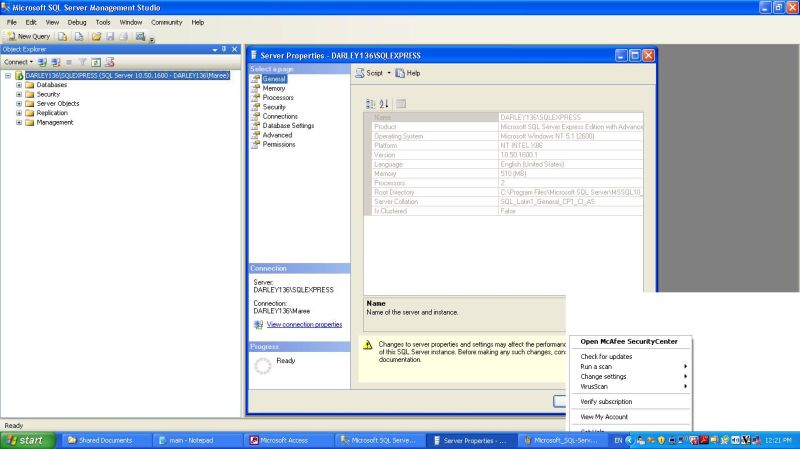This screenshot has height=449, width=800.
Task: Select the General page in Server Properties
Action: [x=274, y=79]
